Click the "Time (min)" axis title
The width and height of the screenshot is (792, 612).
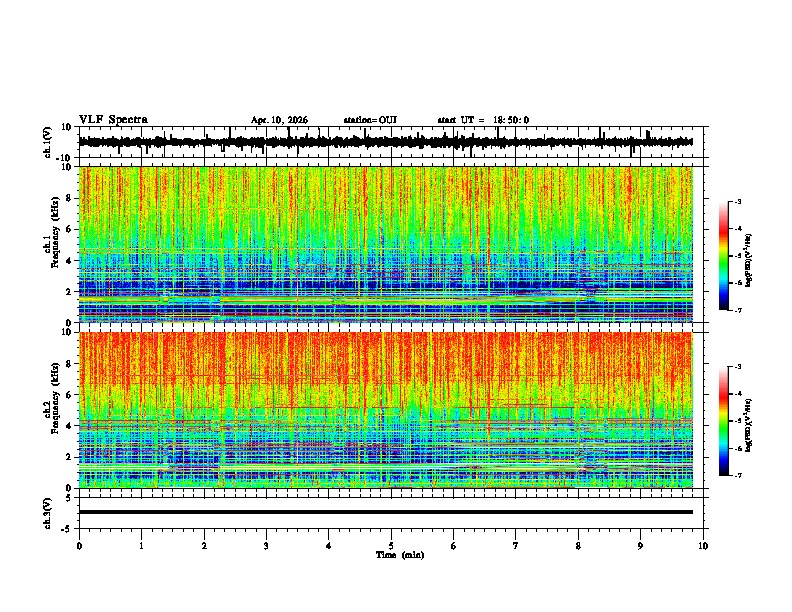click(x=400, y=555)
